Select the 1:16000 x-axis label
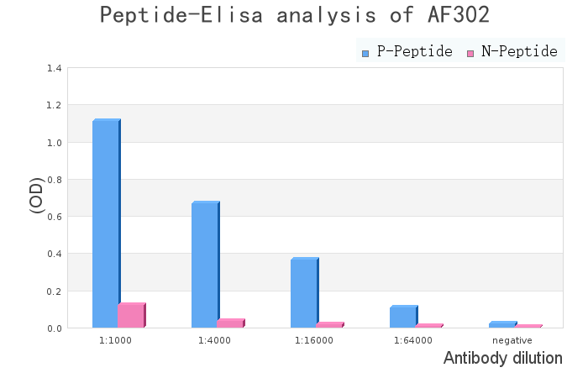The height and width of the screenshot is (378, 588). (x=314, y=340)
